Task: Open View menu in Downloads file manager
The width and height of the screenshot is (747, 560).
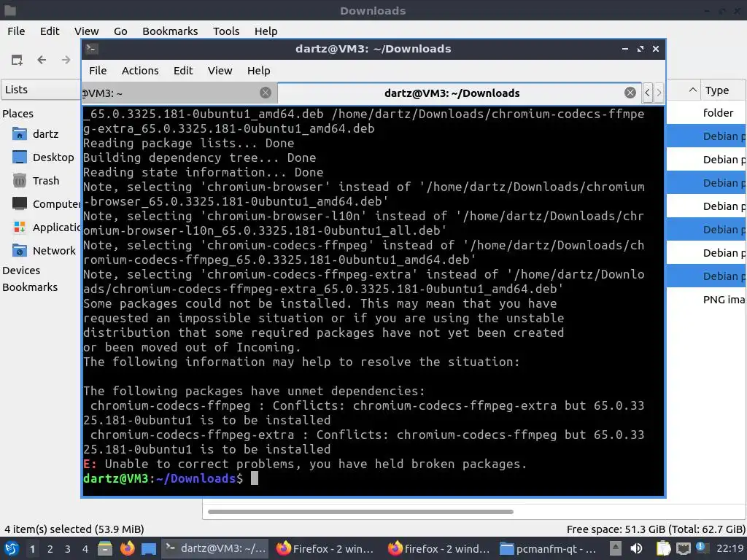Action: 86,31
